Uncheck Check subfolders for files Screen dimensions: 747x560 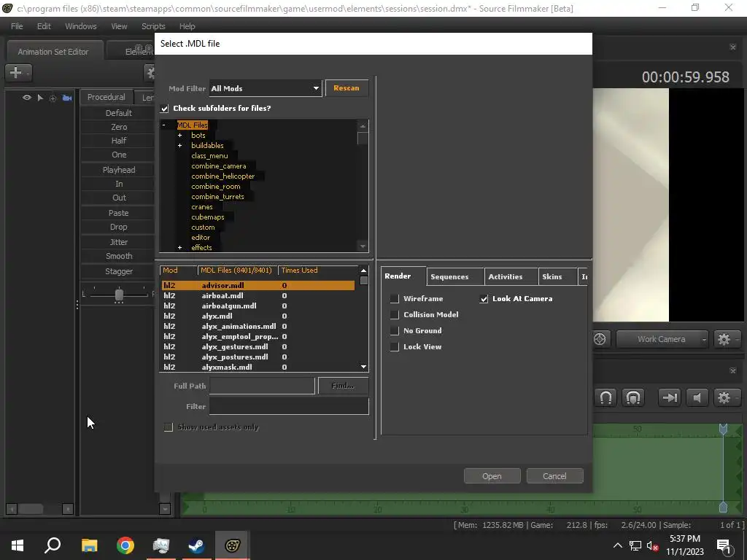pyautogui.click(x=164, y=109)
